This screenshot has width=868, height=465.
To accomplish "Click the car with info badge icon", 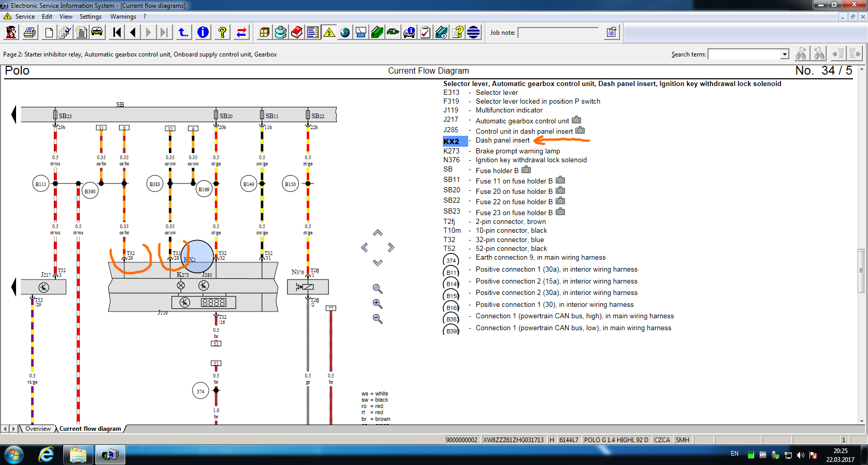I will (x=409, y=33).
